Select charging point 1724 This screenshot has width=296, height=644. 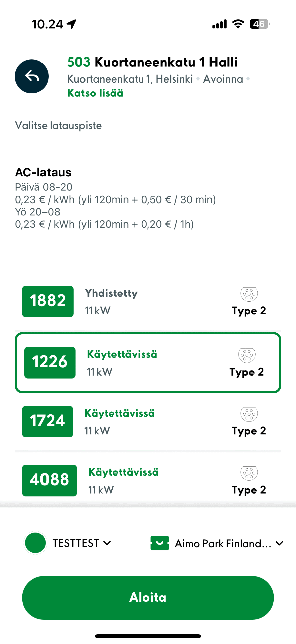tap(148, 421)
